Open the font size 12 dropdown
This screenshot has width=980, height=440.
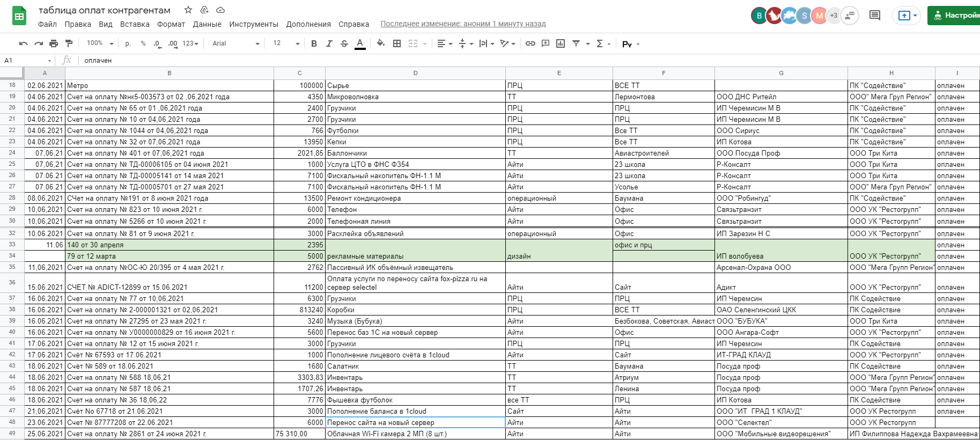(x=286, y=43)
